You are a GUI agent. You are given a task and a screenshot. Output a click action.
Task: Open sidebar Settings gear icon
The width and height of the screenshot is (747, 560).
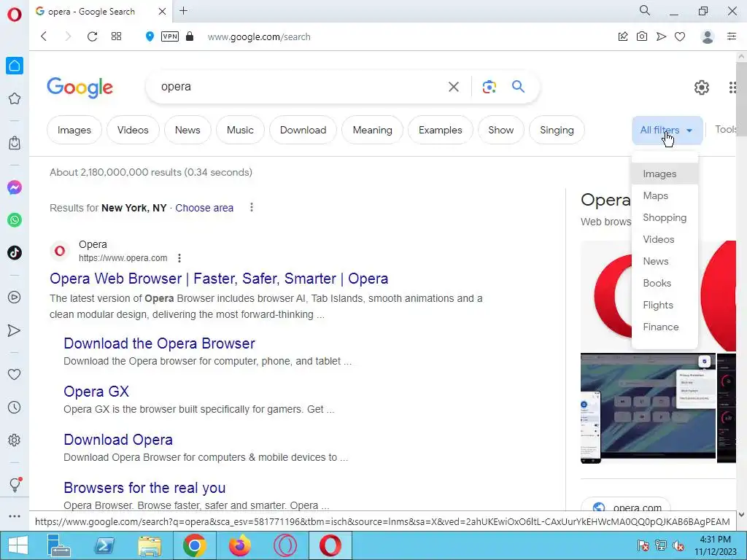click(15, 440)
